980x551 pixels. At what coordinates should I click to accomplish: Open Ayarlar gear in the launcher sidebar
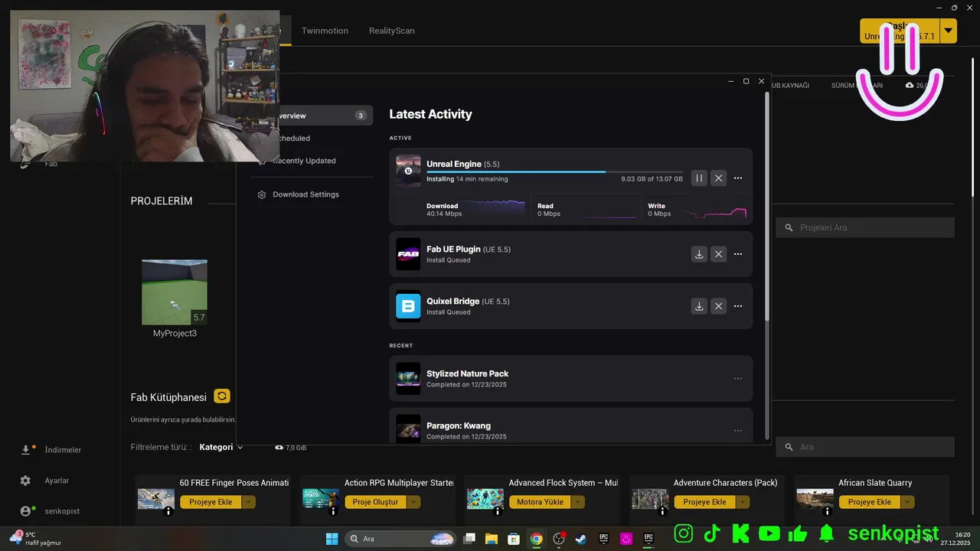[25, 481]
